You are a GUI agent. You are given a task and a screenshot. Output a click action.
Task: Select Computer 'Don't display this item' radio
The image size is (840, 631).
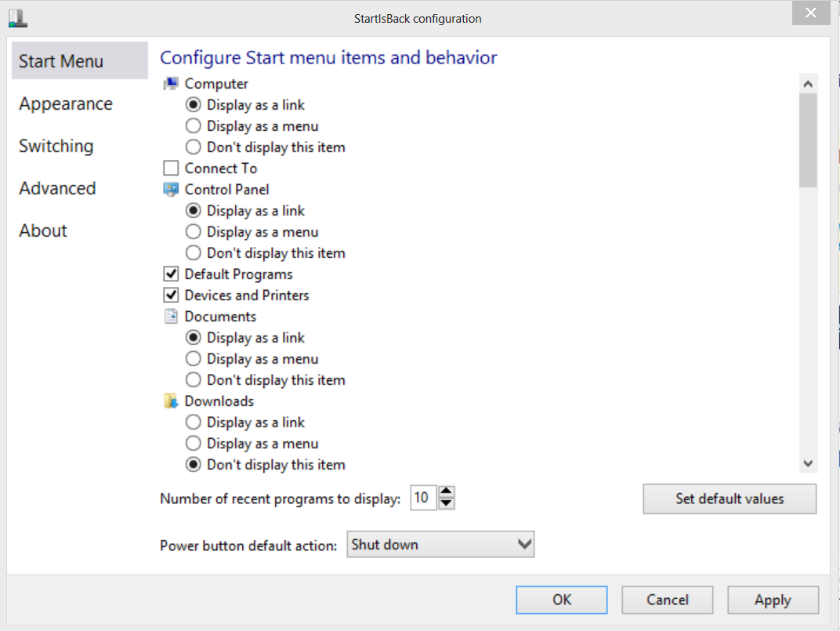coord(194,147)
